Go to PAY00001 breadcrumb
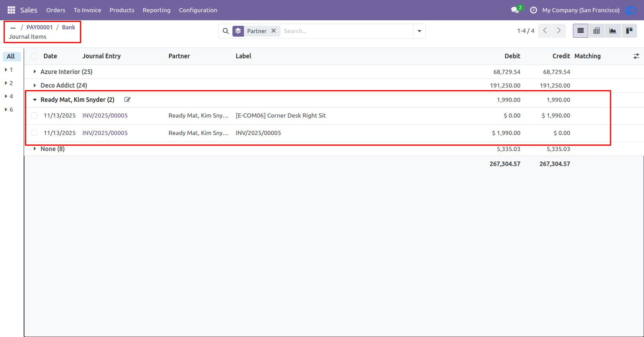Image resolution: width=644 pixels, height=337 pixels. tap(39, 27)
